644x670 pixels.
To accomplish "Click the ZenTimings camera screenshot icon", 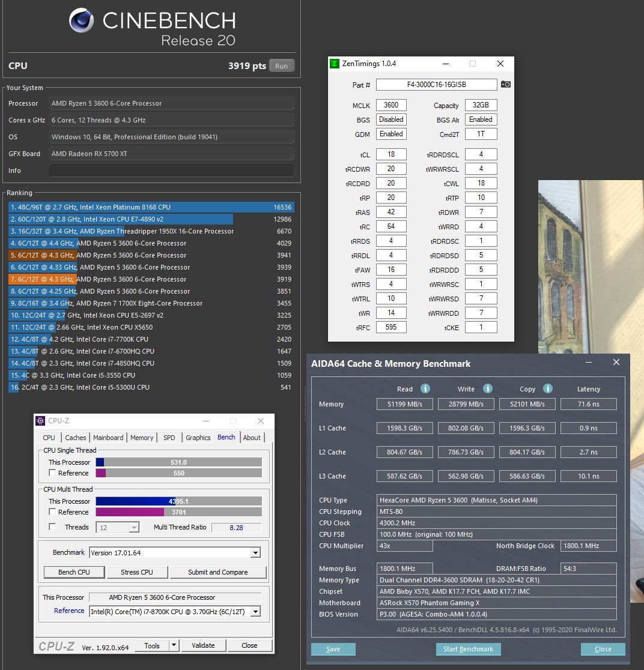I will click(505, 84).
